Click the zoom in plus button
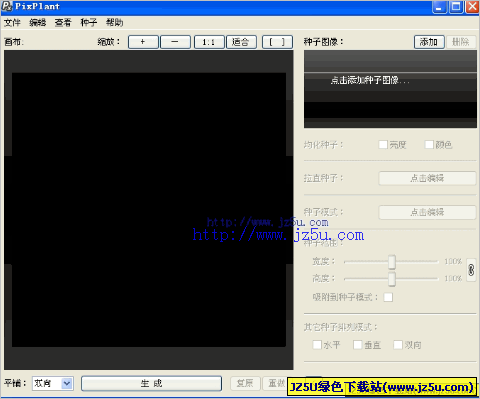 point(143,42)
